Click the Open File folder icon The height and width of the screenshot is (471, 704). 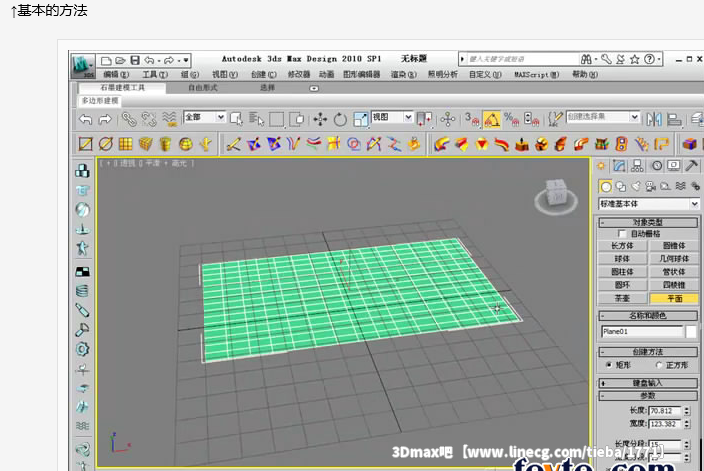[120, 60]
